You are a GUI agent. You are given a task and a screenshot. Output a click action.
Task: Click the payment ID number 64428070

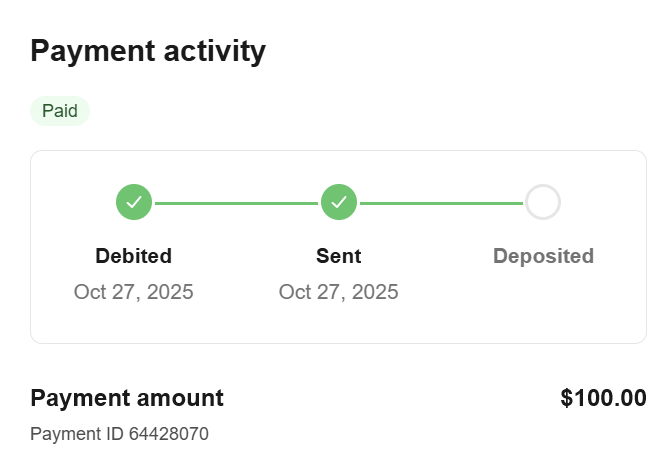[x=168, y=434]
